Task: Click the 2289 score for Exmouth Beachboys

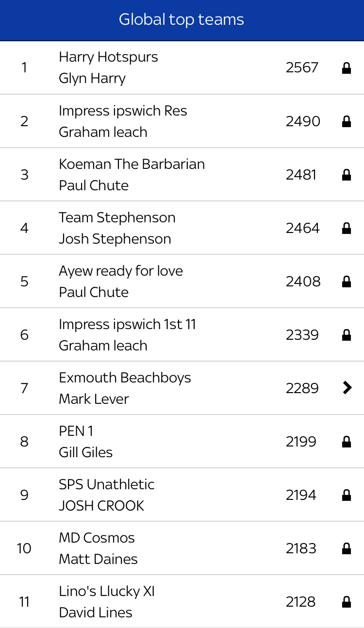Action: point(302,388)
